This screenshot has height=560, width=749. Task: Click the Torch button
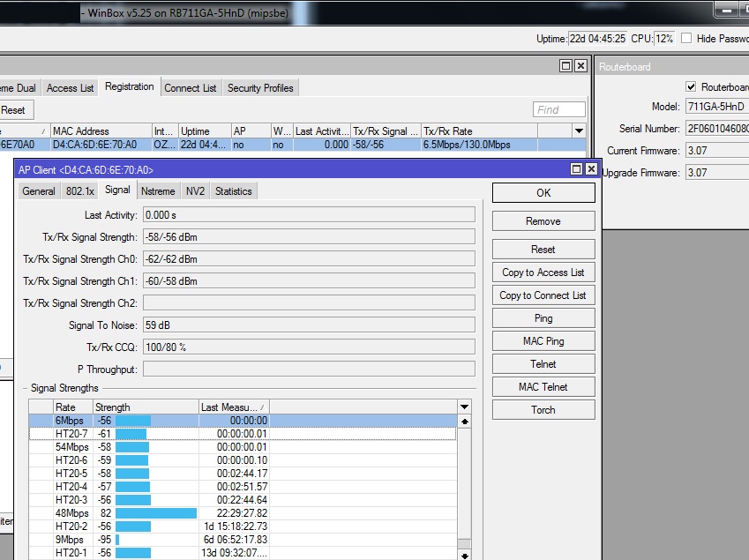tap(543, 409)
